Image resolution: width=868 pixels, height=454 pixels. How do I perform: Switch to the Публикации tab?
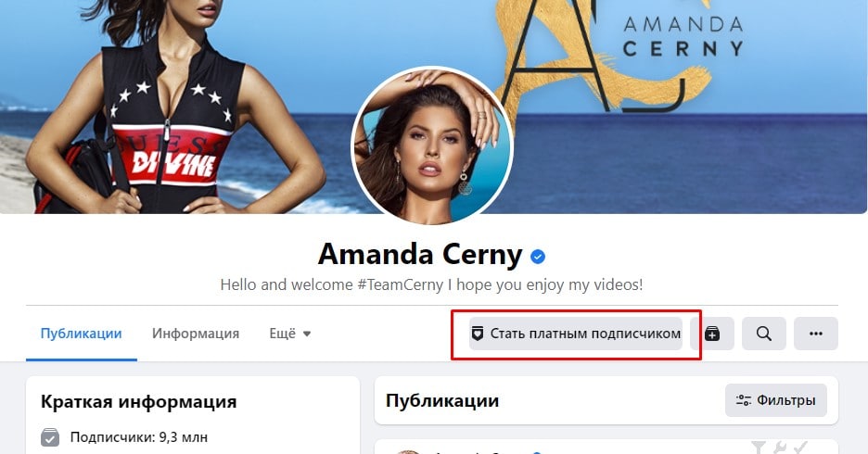point(82,334)
